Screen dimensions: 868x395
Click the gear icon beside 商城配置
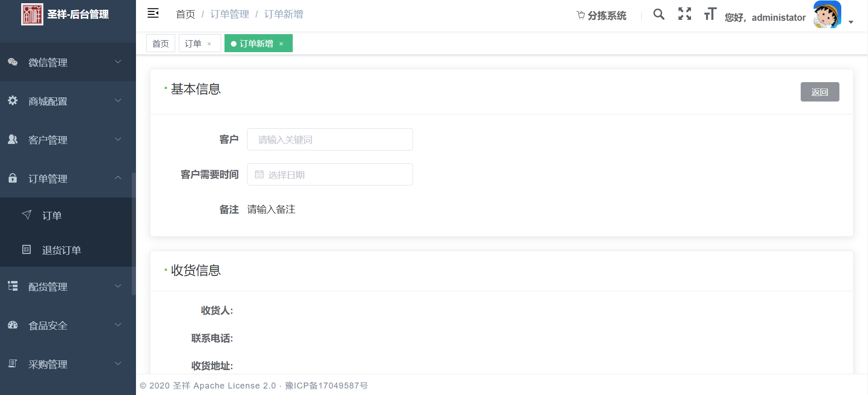click(13, 101)
